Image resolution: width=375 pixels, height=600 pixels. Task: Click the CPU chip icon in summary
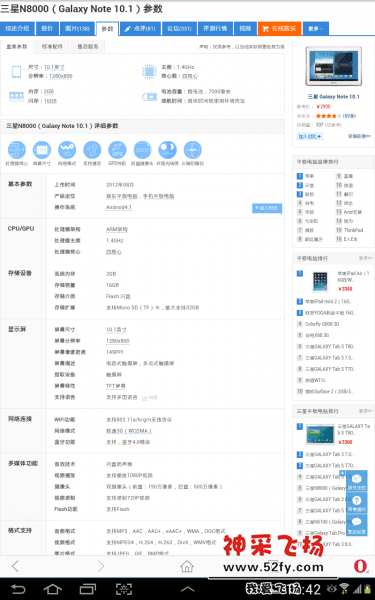[149, 72]
